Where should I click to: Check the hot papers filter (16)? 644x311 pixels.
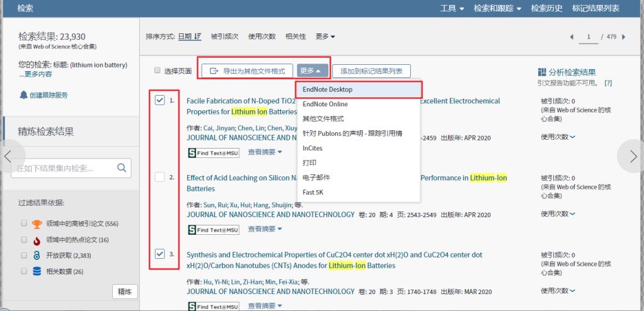(x=24, y=240)
